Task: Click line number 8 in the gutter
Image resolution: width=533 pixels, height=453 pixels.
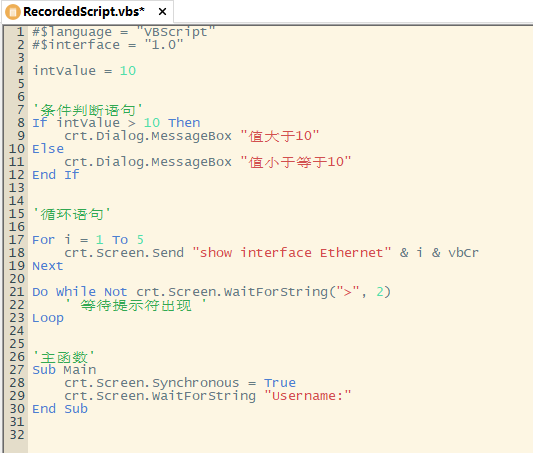Action: pyautogui.click(x=21, y=123)
